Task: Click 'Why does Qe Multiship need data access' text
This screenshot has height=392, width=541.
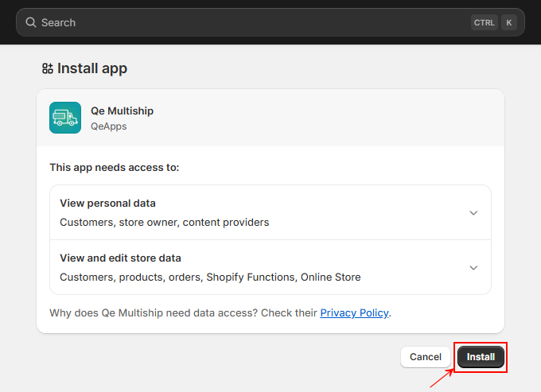Action: click(154, 312)
